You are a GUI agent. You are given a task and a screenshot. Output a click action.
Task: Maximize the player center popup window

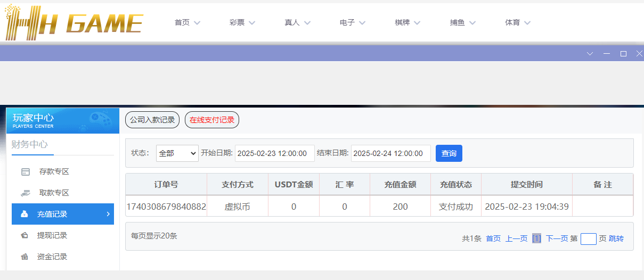[623, 53]
